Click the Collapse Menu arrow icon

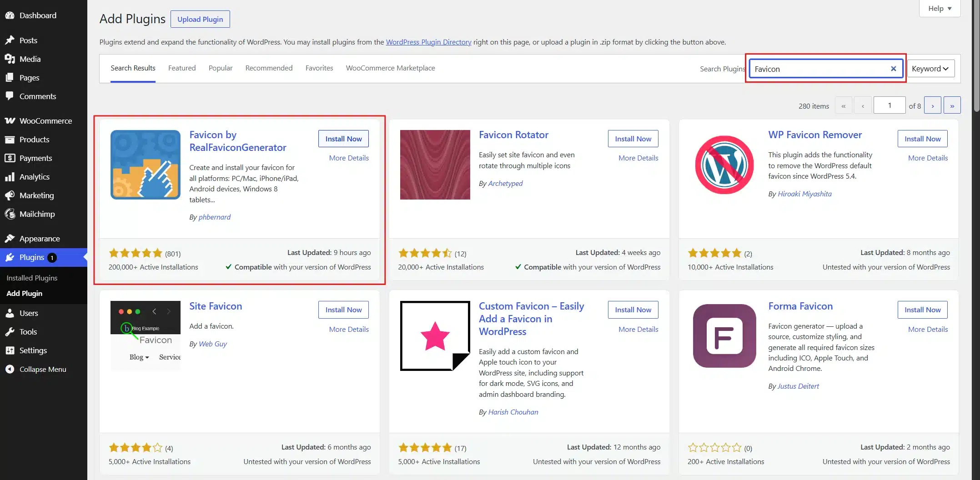pos(10,370)
